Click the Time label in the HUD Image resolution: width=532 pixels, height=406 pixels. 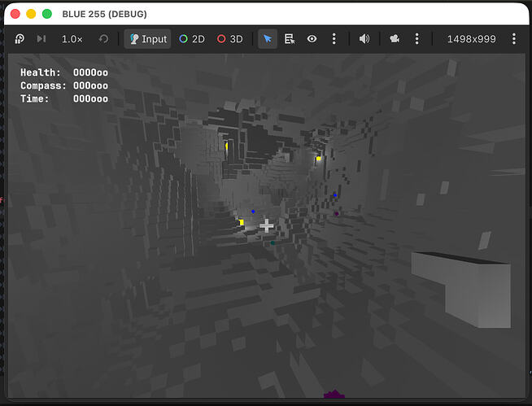[35, 98]
